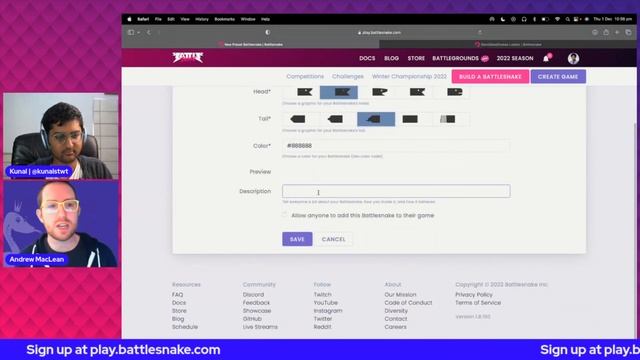The height and width of the screenshot is (360, 640).
Task: Open Safari privacy report shield icon
Action: pyautogui.click(x=267, y=32)
